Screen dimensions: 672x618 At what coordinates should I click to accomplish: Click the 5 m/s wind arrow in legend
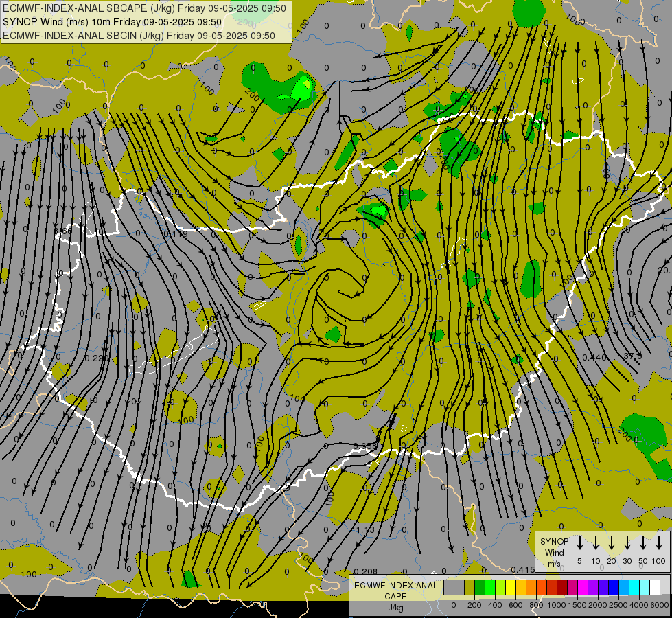(x=579, y=543)
